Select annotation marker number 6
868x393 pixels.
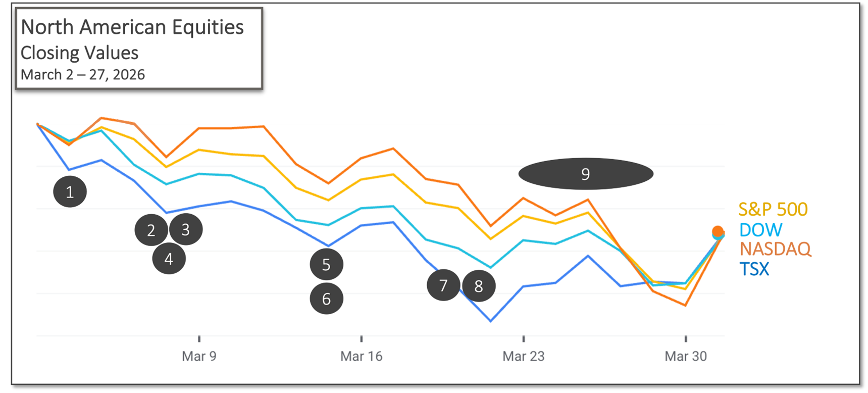tap(326, 299)
